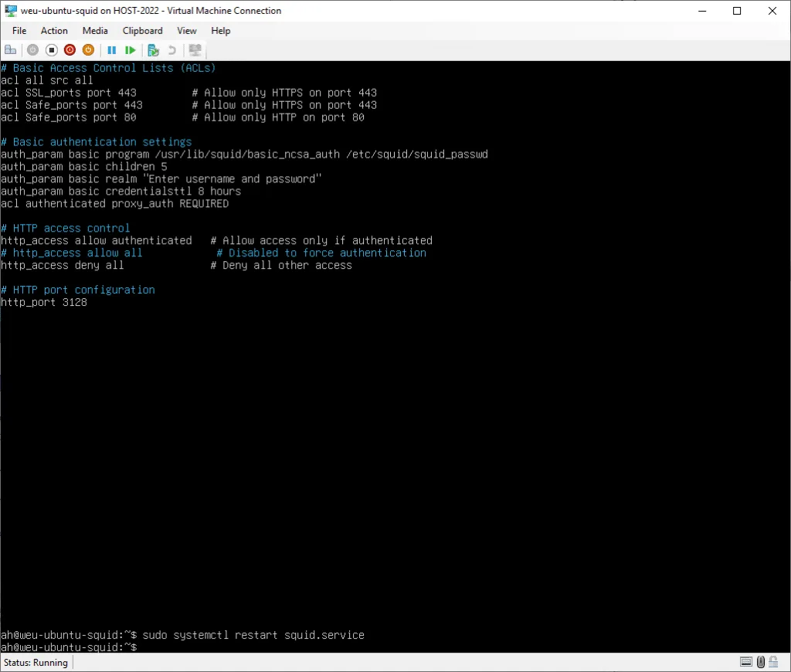The height and width of the screenshot is (672, 791).
Task: Click the lock status icon
Action: [x=773, y=662]
